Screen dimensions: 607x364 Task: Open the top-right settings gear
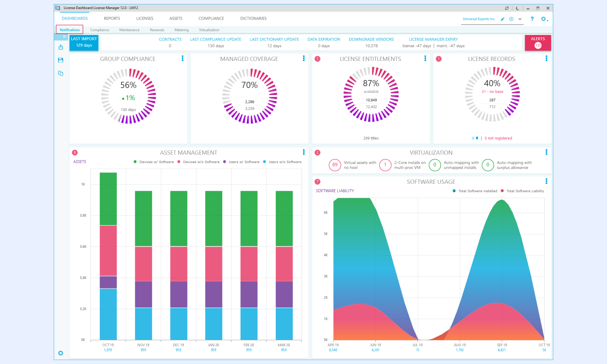point(544,19)
